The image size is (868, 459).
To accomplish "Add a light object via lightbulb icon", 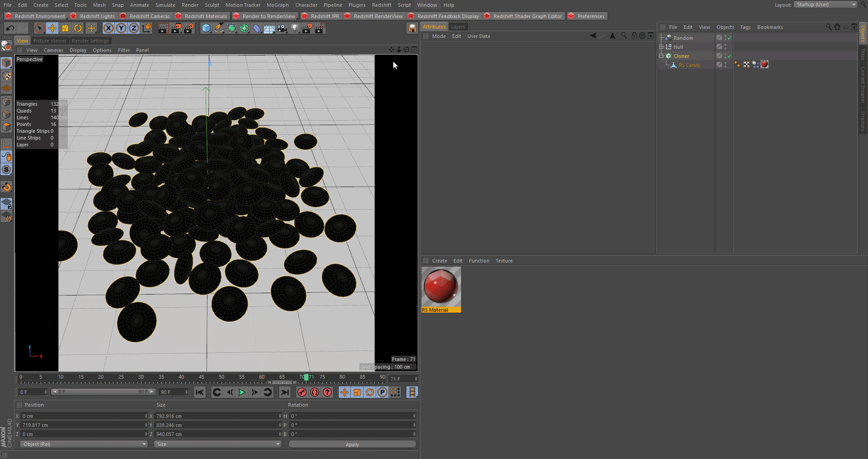I will (295, 28).
